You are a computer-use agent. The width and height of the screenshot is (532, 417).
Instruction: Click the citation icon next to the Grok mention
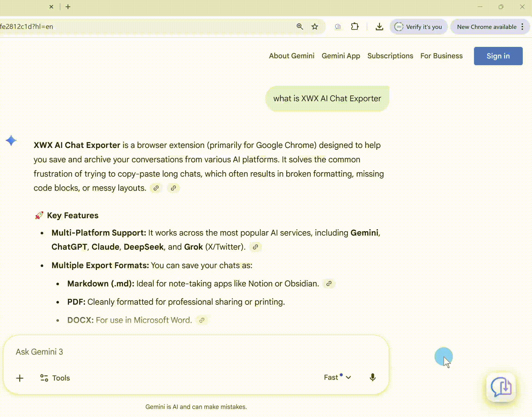pyautogui.click(x=255, y=247)
